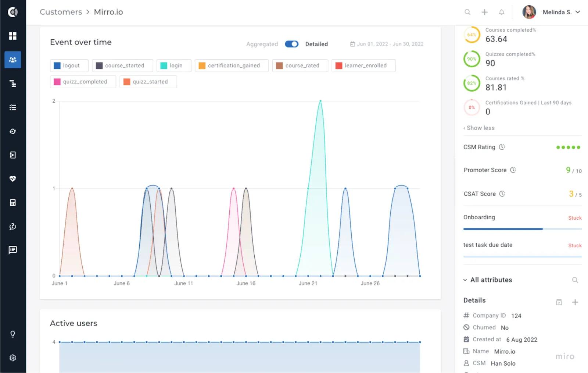Go to the Customers breadcrumb
Image resolution: width=588 pixels, height=373 pixels.
[61, 12]
